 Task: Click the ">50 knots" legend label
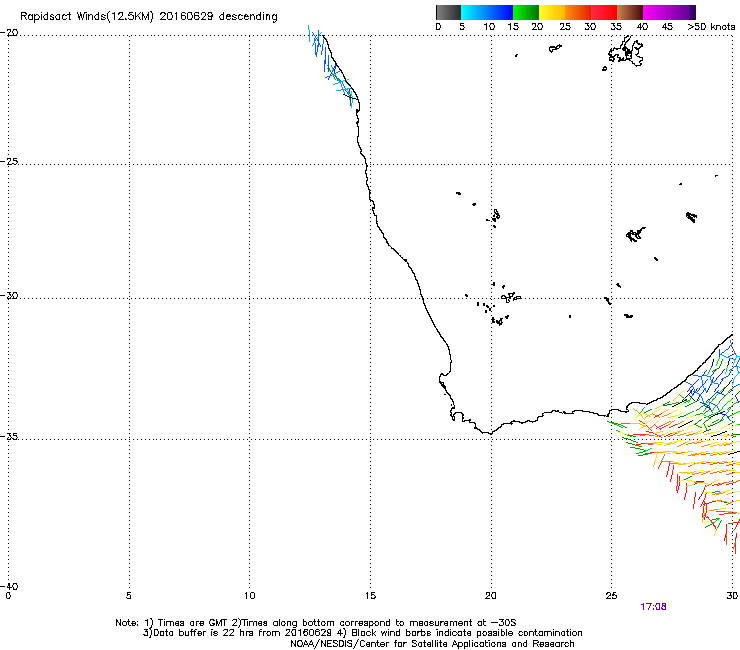point(711,27)
